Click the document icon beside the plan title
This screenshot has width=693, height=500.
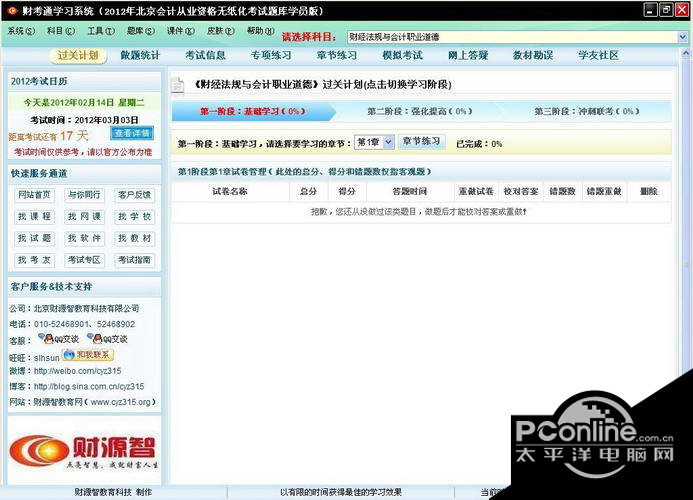click(178, 85)
